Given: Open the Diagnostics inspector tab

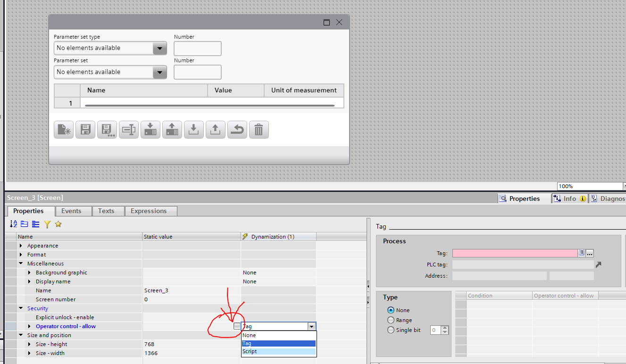Looking at the screenshot, I should tap(608, 199).
